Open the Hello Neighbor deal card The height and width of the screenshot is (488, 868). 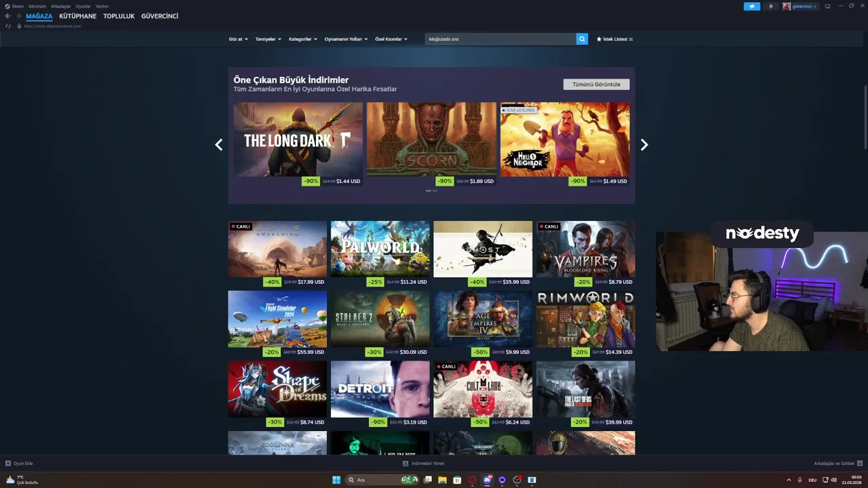click(x=565, y=144)
